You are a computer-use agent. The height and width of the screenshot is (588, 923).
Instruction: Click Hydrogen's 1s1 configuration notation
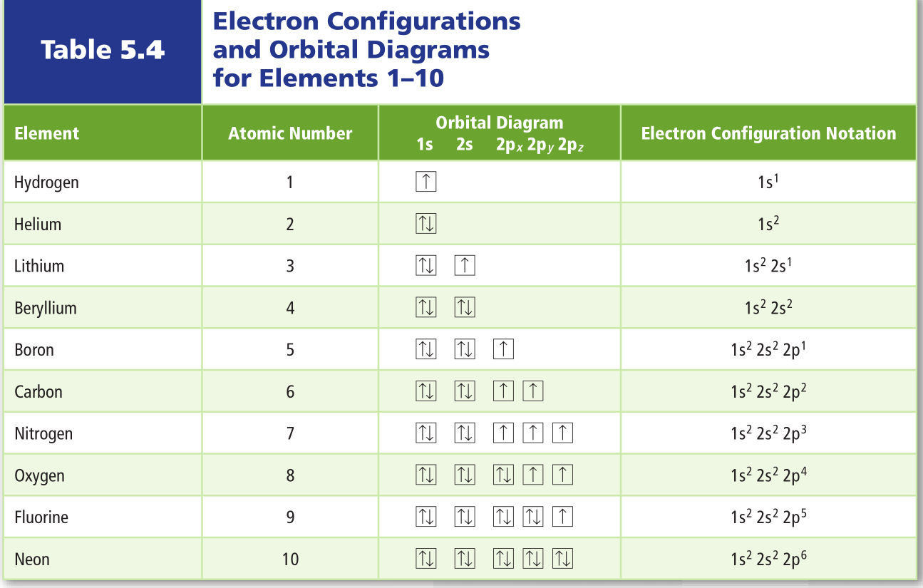point(768,182)
